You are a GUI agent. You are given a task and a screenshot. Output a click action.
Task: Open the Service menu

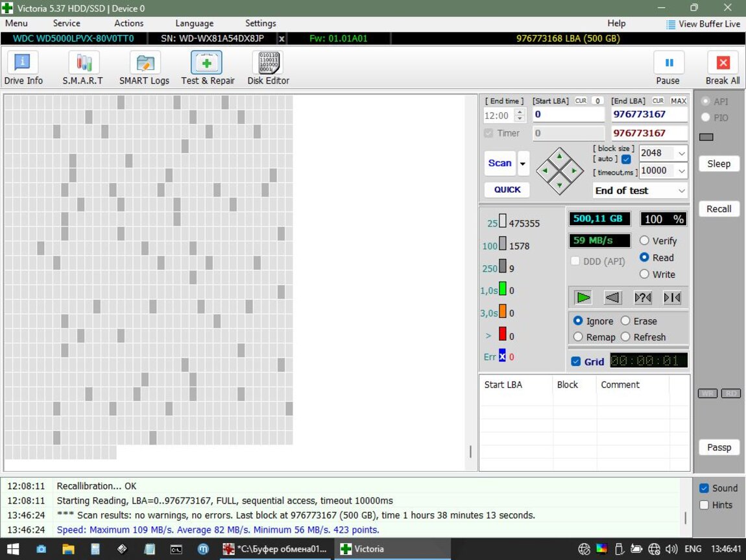coord(66,23)
